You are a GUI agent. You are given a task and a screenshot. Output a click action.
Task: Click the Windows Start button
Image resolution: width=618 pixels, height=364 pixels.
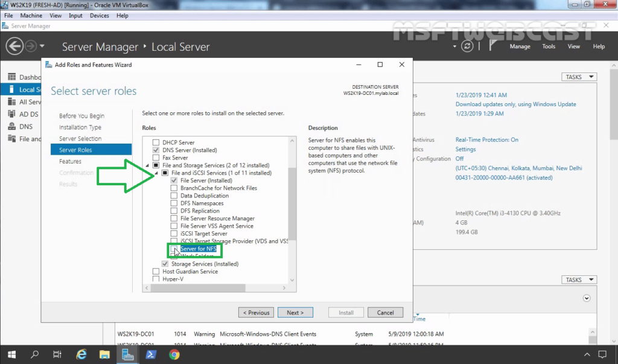point(11,354)
